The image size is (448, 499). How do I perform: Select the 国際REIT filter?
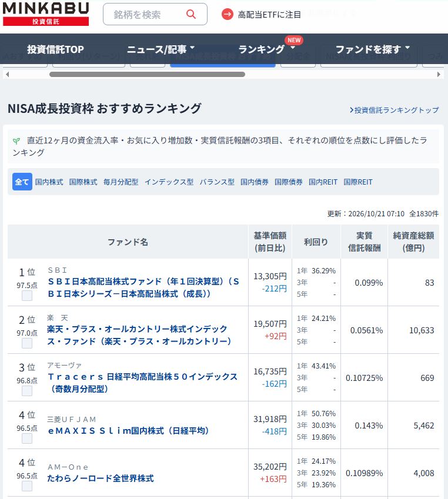(x=358, y=182)
